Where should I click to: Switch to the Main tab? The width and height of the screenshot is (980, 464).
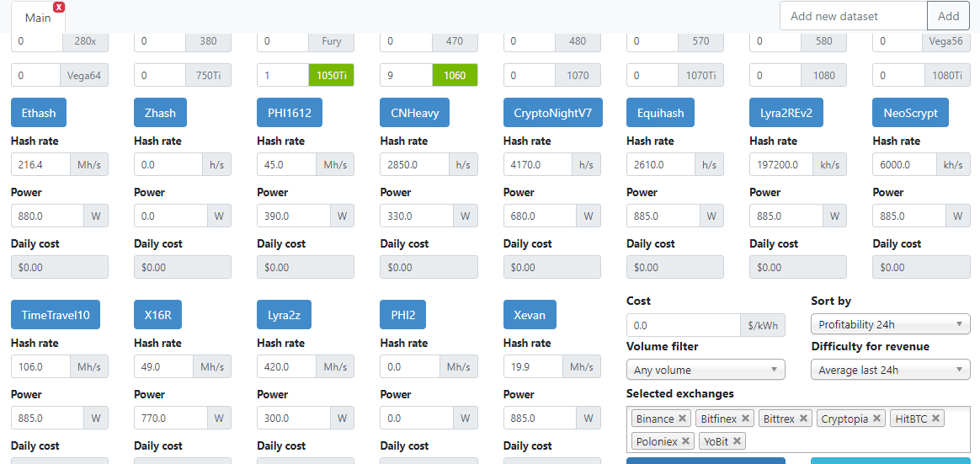tap(38, 18)
